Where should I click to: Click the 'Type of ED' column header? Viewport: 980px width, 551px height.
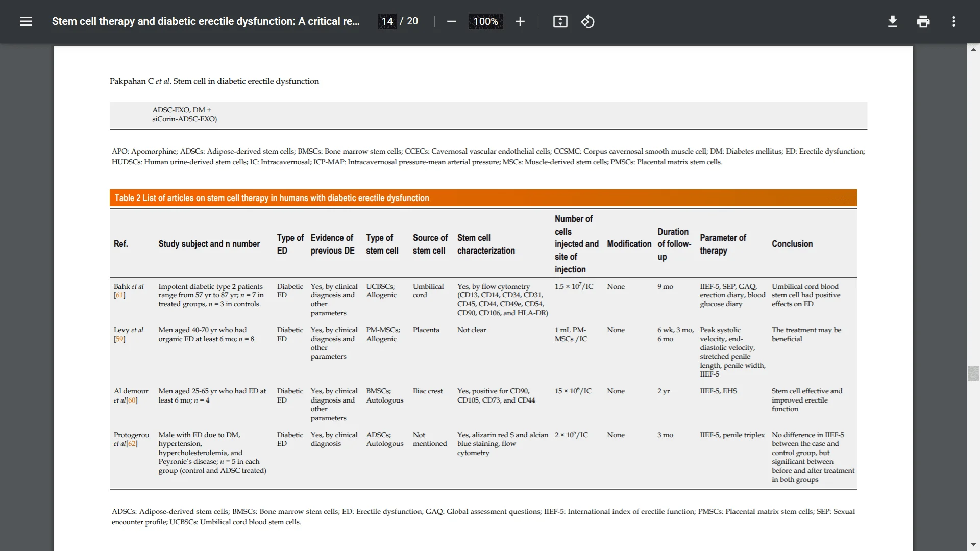[290, 244]
